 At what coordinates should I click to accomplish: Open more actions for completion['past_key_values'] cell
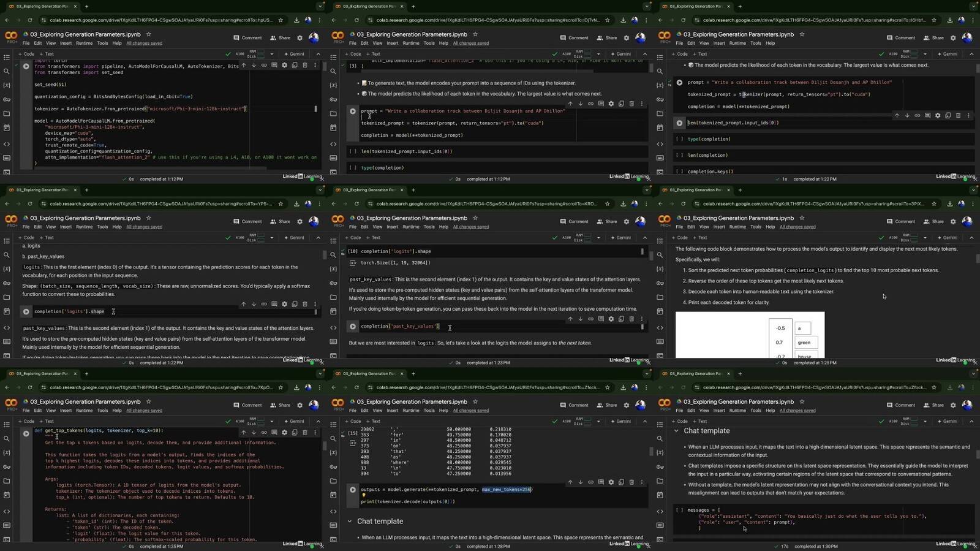(642, 319)
